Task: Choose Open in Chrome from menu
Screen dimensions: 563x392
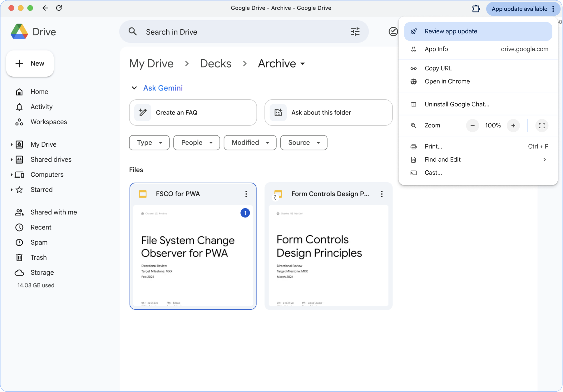Action: click(447, 81)
